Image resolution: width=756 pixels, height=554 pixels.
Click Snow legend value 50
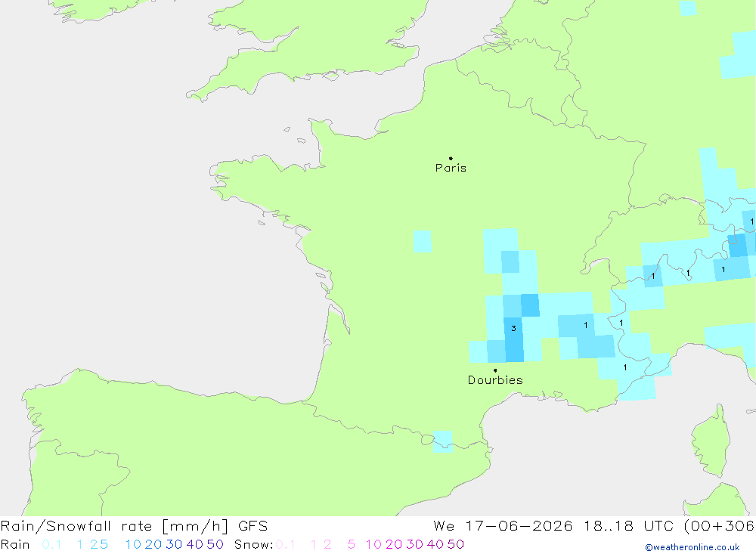[456, 544]
